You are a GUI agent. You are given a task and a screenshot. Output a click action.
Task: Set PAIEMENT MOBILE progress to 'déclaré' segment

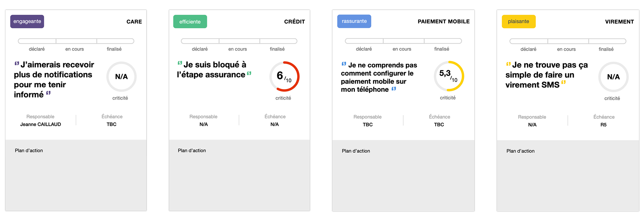[364, 41]
